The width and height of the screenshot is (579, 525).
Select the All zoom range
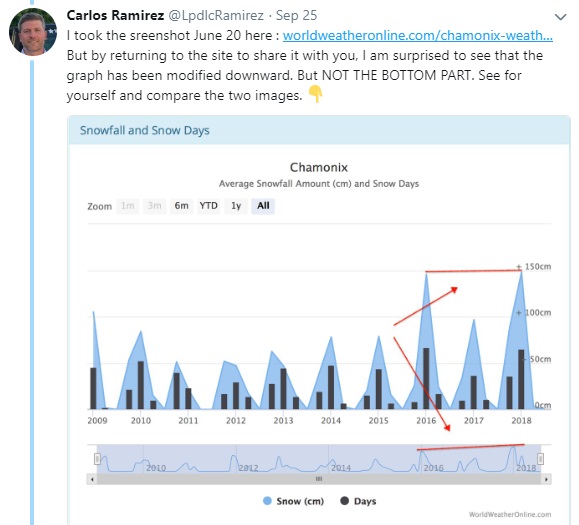(263, 206)
